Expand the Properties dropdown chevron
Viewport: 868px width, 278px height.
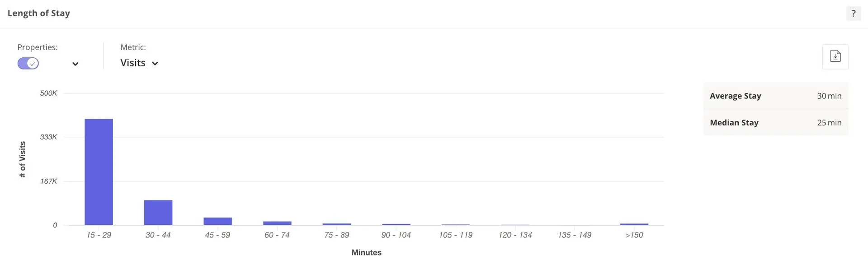[75, 64]
